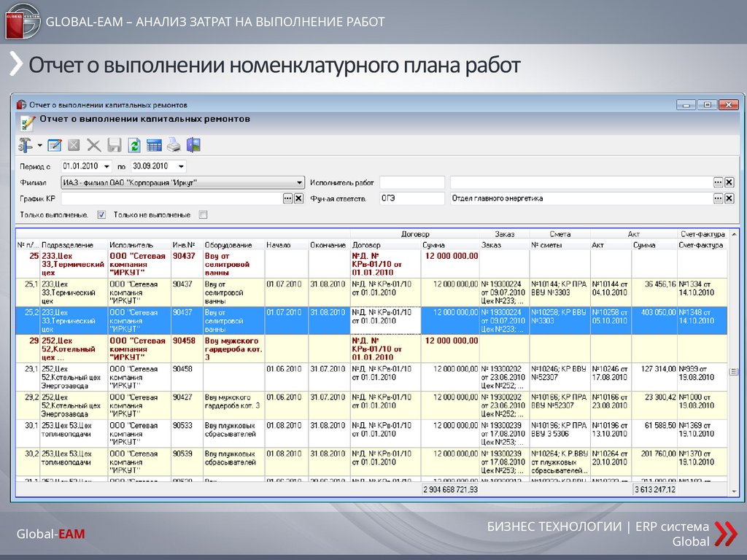Viewport: 747px width, 560px height.
Task: Sort by the Начало column header
Action: click(286, 245)
